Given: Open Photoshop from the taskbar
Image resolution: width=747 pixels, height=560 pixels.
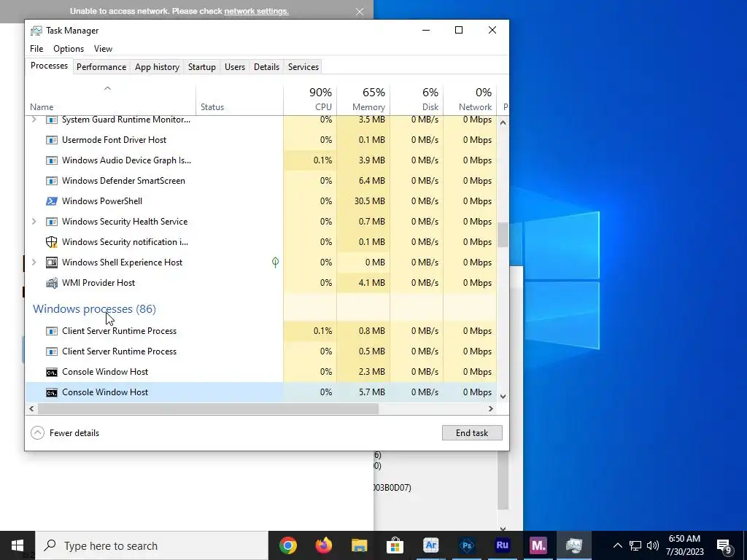Looking at the screenshot, I should [467, 545].
